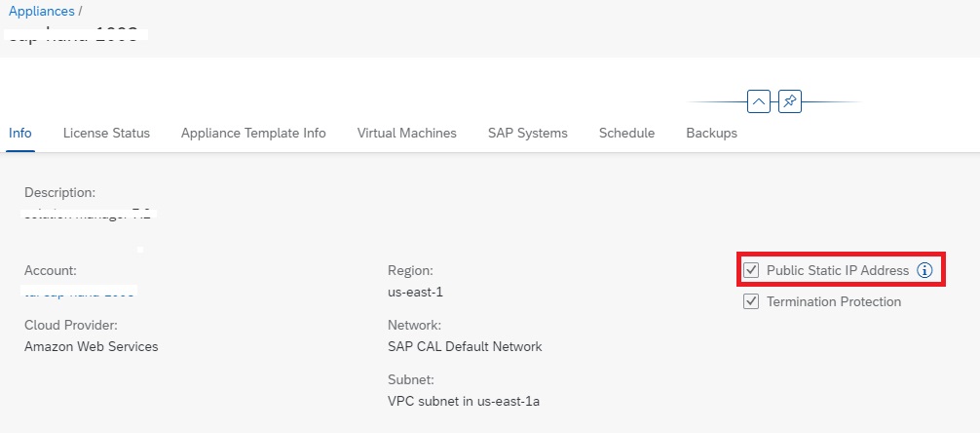Image resolution: width=980 pixels, height=433 pixels.
Task: Uncheck the Public Static IP Address checkbox
Action: click(x=751, y=270)
